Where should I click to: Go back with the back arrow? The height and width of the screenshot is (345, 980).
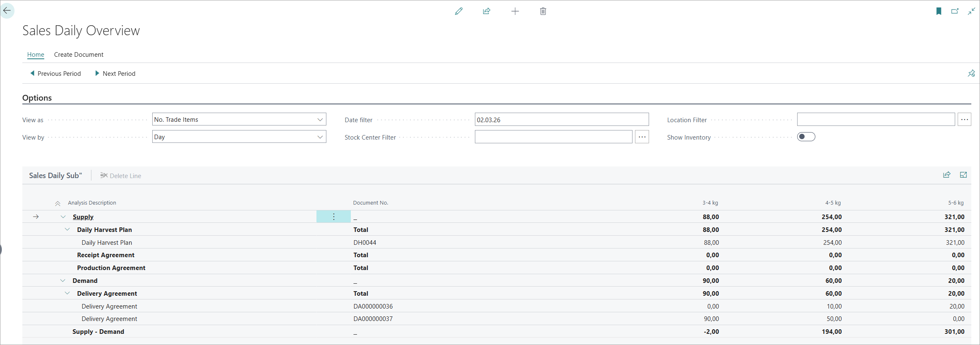(7, 11)
